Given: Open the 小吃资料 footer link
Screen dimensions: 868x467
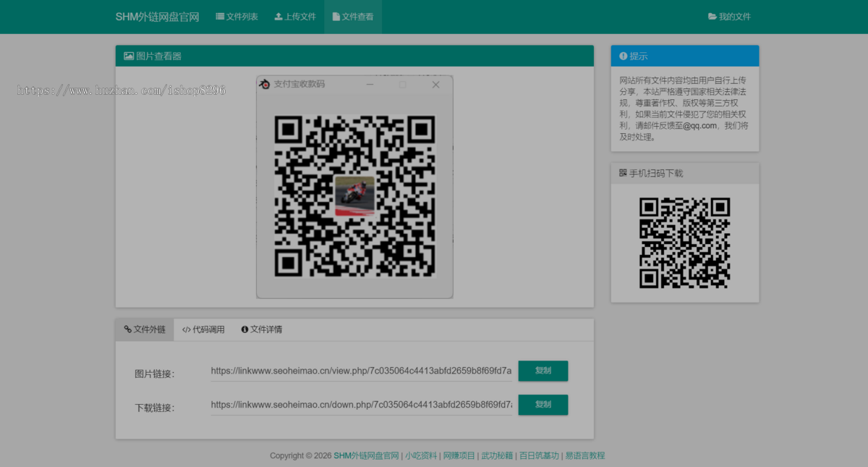Looking at the screenshot, I should point(421,455).
